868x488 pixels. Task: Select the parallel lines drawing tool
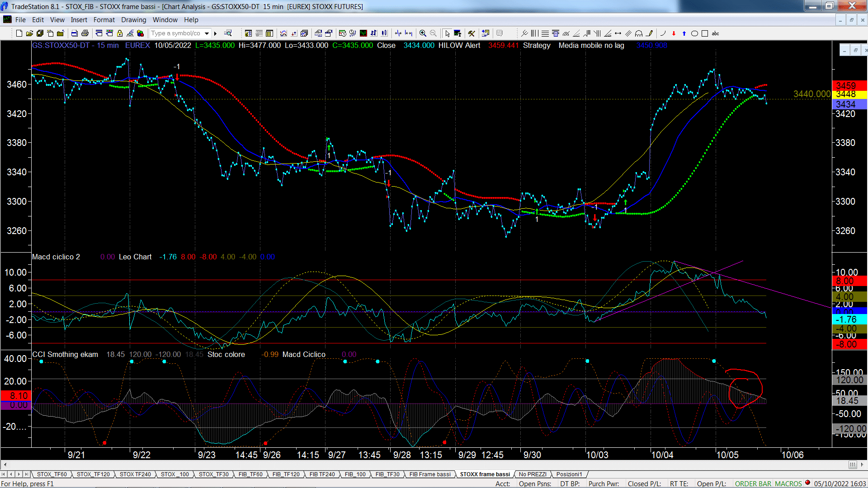(628, 33)
